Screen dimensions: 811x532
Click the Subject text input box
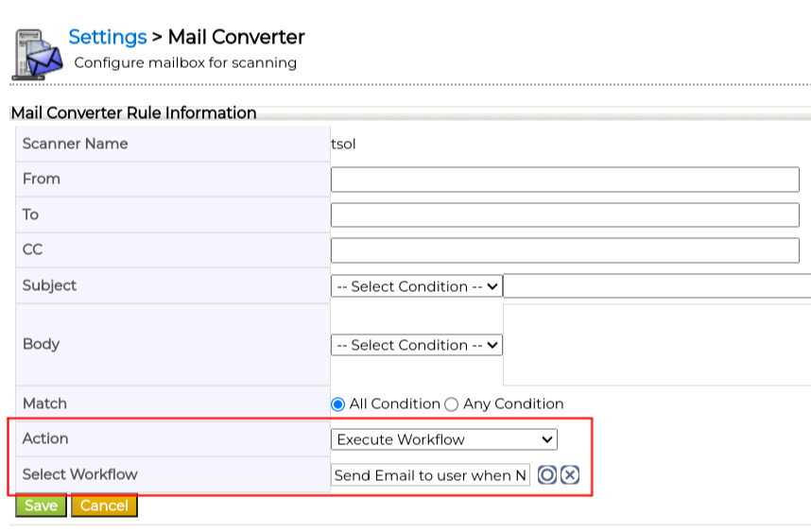657,286
